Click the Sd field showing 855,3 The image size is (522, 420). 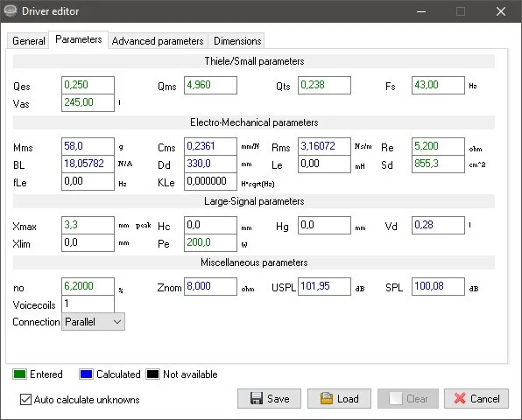pos(438,164)
